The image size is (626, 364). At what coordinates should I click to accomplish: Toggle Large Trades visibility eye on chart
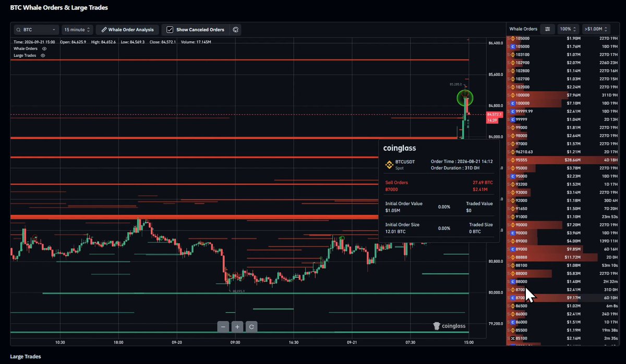[43, 55]
